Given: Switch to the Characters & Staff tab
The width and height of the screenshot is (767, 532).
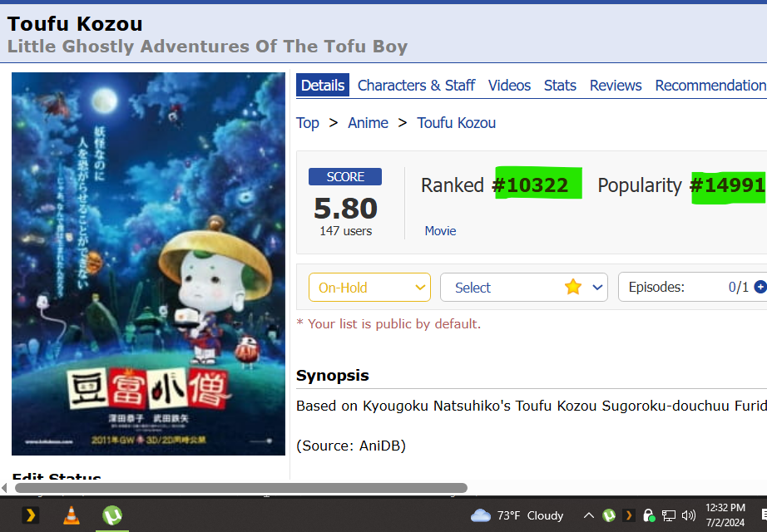Looking at the screenshot, I should pyautogui.click(x=416, y=85).
